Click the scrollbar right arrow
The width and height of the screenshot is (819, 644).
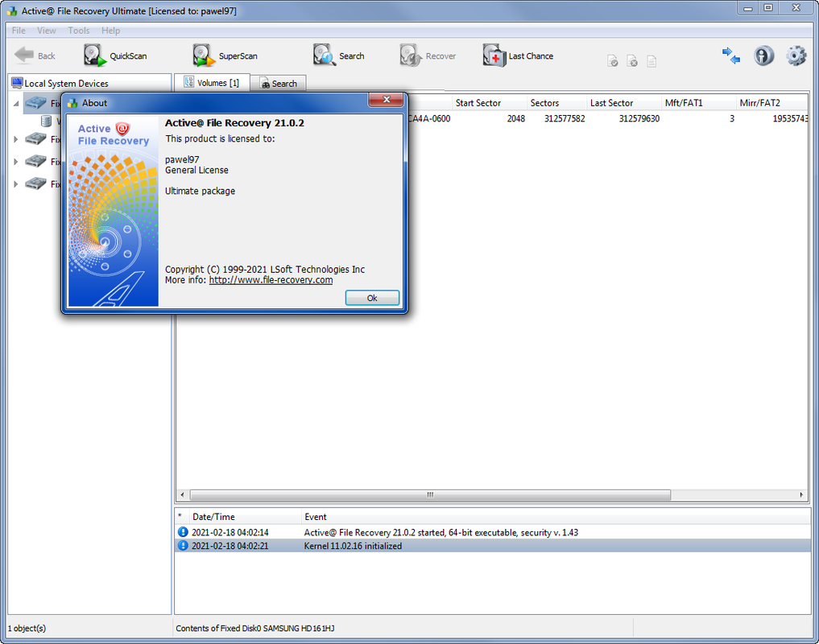click(801, 494)
